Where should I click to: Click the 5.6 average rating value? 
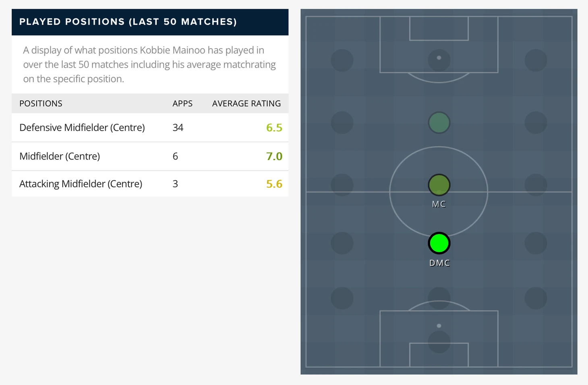274,184
